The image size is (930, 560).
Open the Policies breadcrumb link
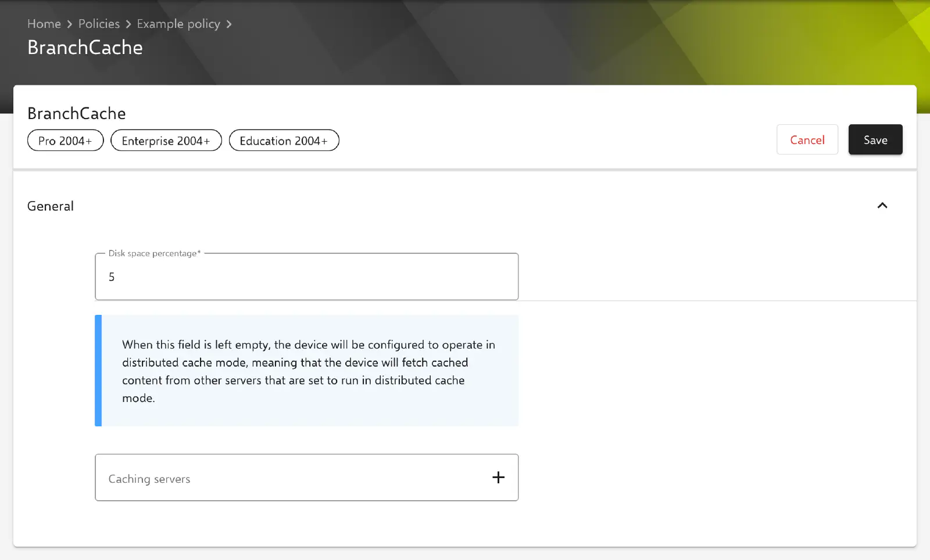click(99, 24)
